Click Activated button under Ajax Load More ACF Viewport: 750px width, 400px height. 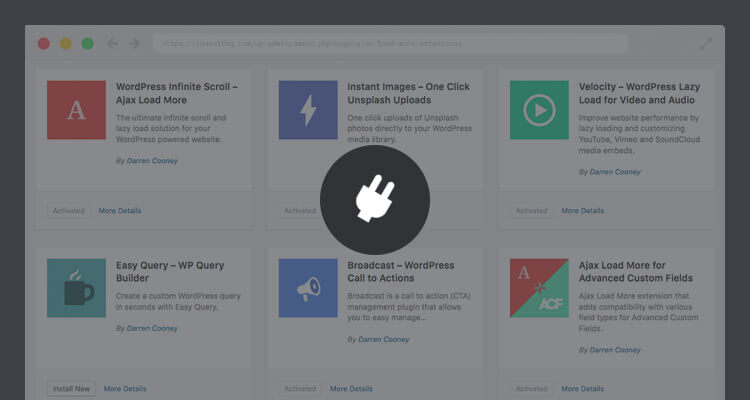click(531, 389)
